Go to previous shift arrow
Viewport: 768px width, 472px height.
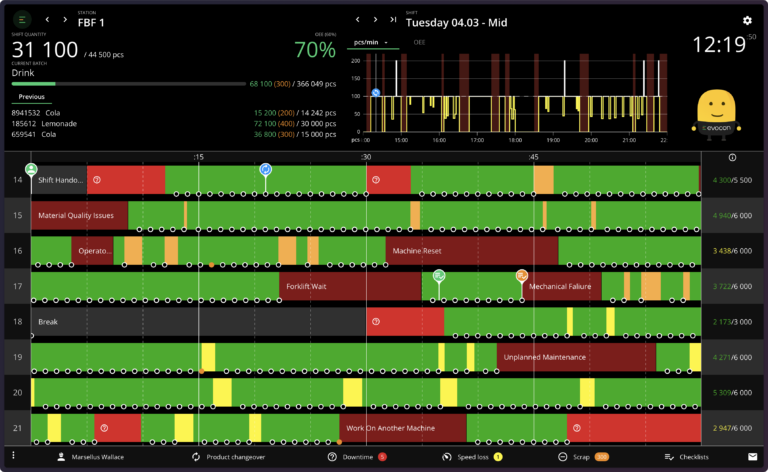pyautogui.click(x=358, y=19)
